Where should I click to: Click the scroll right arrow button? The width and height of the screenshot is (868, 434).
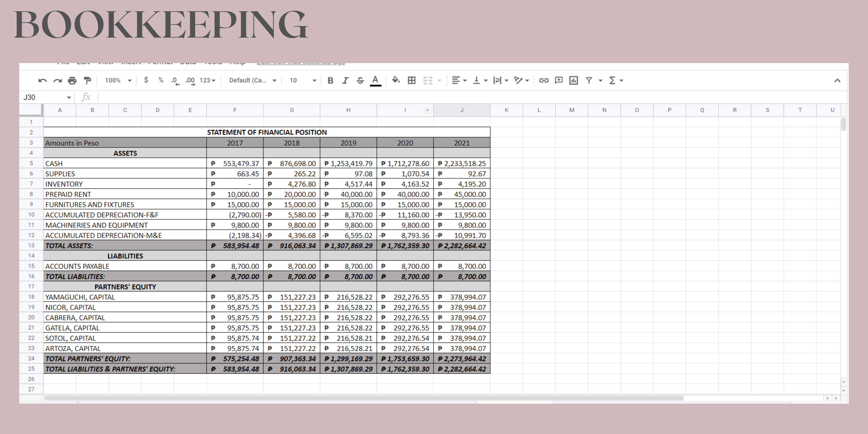click(x=836, y=398)
